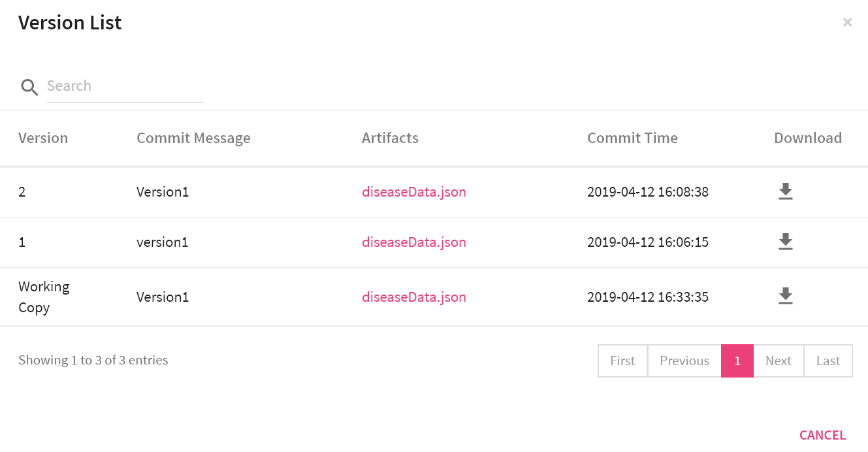Jump to the Last page
This screenshot has height=452, width=868.
tap(828, 361)
